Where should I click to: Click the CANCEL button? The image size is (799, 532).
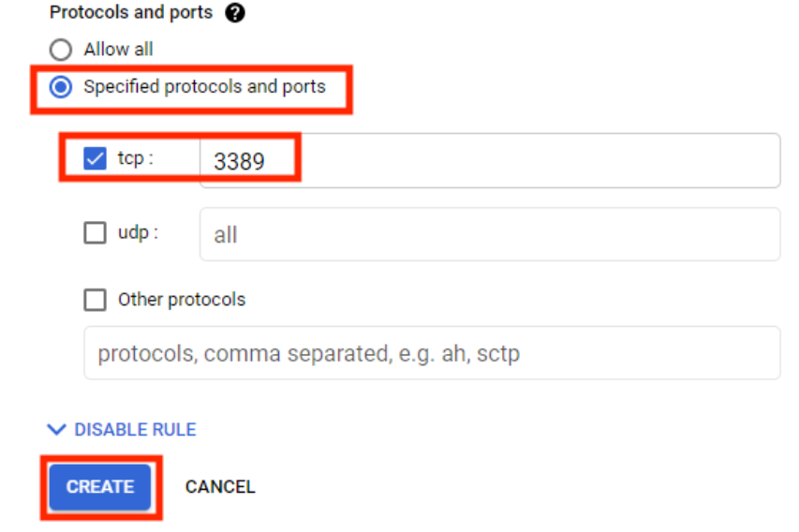(220, 487)
